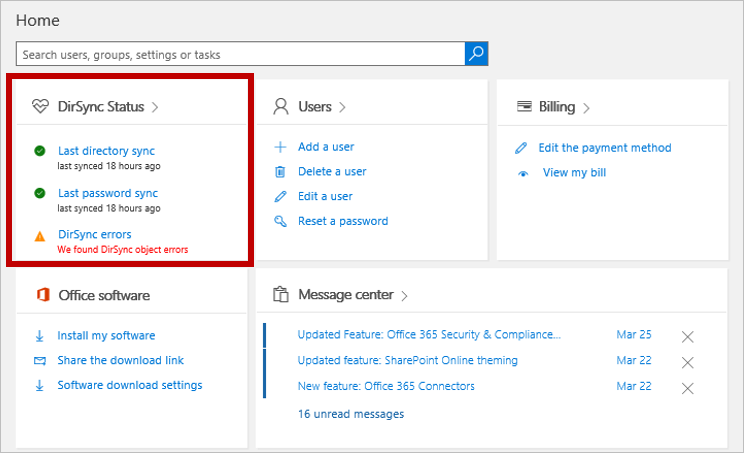
Task: View the 16 unread messages
Action: [350, 414]
